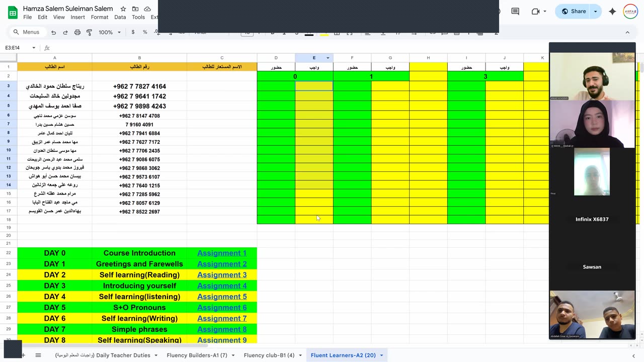Select the highlighted cell E3
The width and height of the screenshot is (644, 362).
coord(314,86)
